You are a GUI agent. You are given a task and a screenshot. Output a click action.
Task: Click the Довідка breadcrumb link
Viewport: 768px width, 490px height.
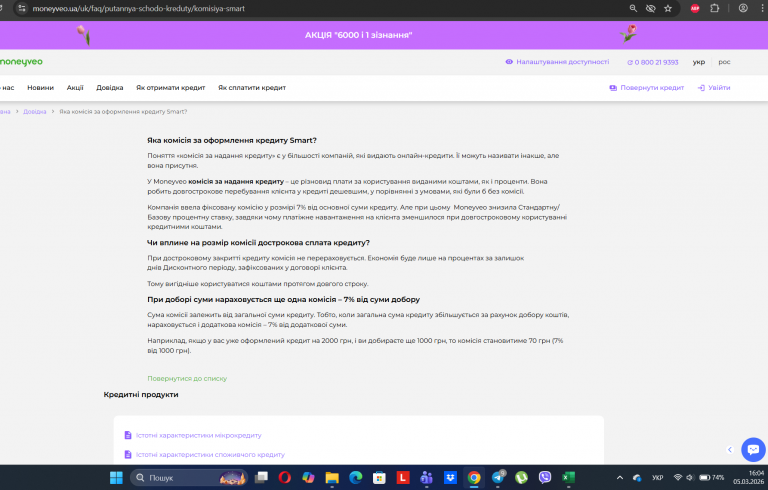[35, 112]
